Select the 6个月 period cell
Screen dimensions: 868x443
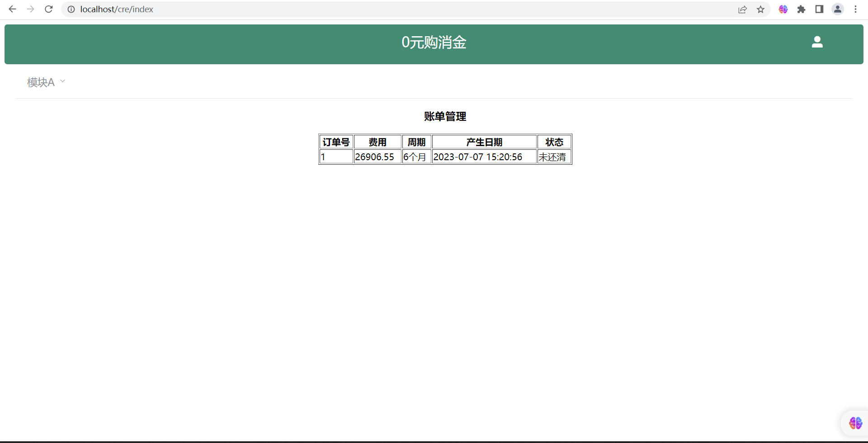(x=417, y=157)
